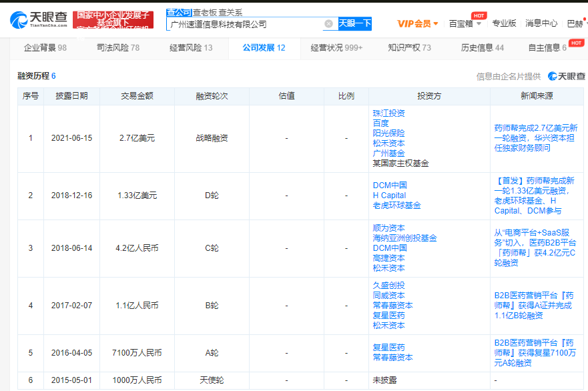Open investor 广州基金
This screenshot has width=588, height=391.
click(x=388, y=153)
